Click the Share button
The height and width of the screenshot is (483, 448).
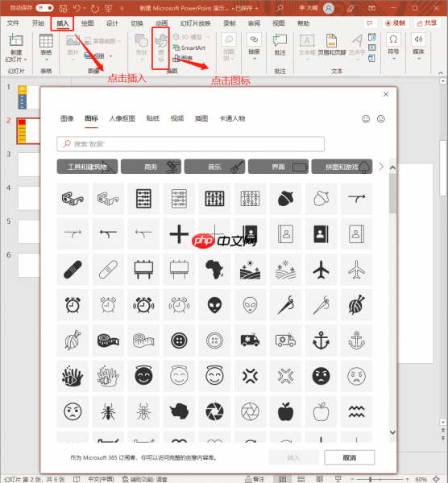427,23
